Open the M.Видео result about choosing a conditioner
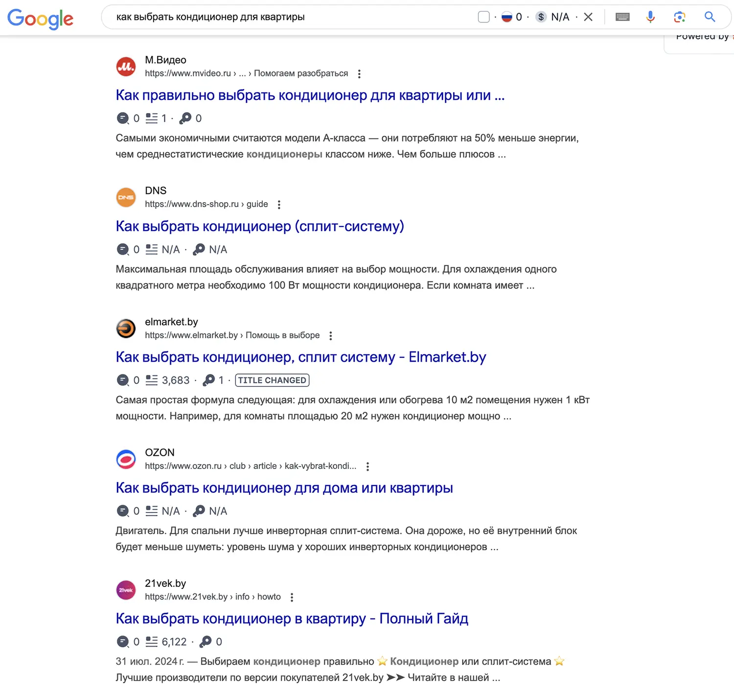The image size is (734, 700). click(x=310, y=95)
